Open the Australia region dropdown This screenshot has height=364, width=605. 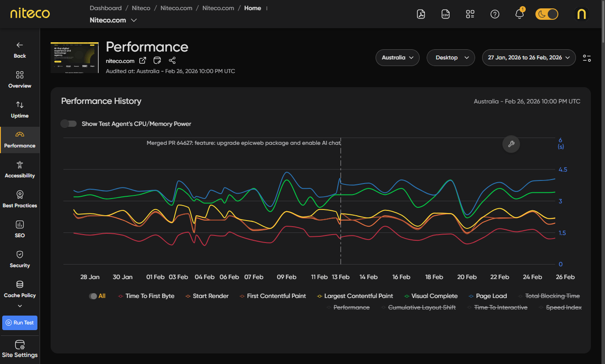point(397,58)
